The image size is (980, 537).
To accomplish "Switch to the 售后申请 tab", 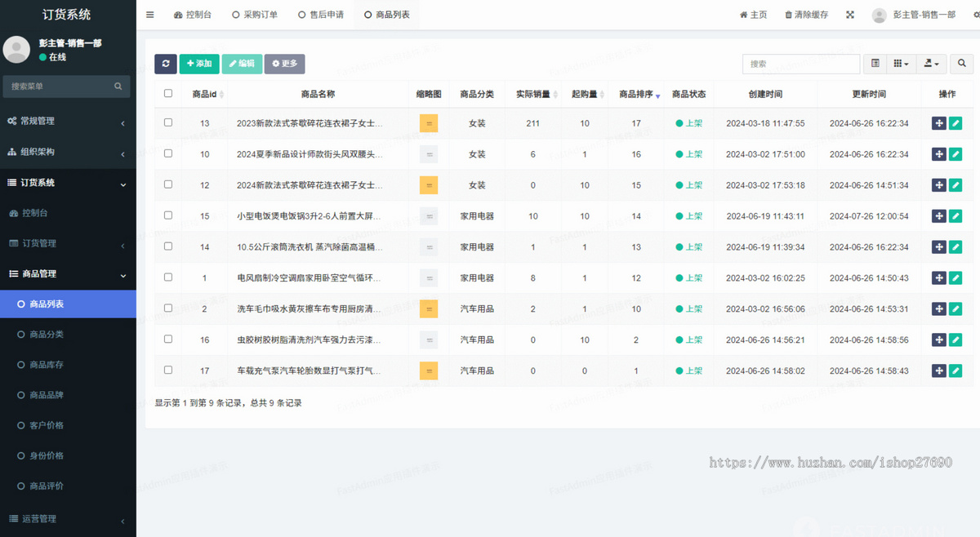I will pos(321,15).
